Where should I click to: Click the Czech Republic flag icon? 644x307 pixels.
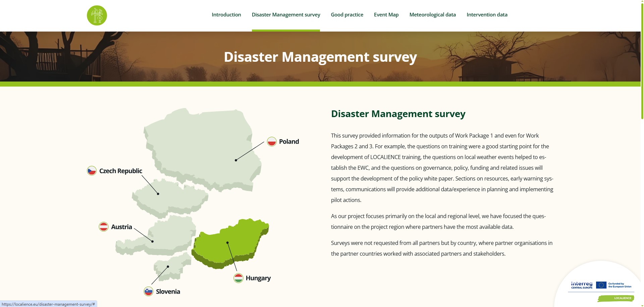[x=92, y=171]
